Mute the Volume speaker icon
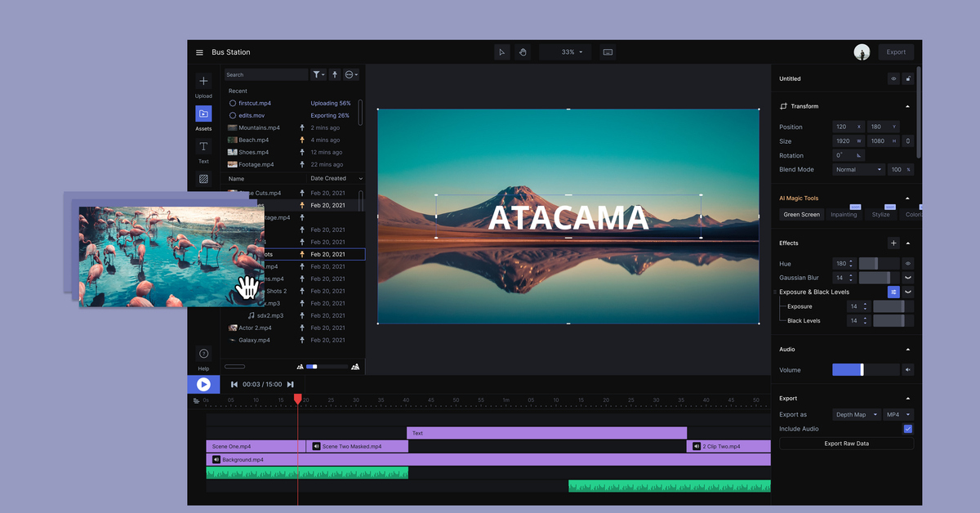Screen dimensions: 980x513 pyautogui.click(x=907, y=370)
